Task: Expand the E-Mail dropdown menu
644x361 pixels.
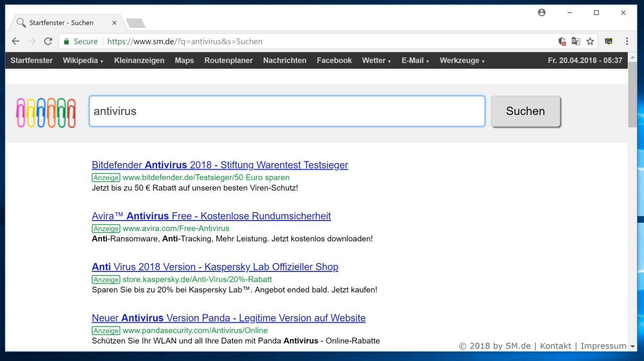Action: point(415,60)
